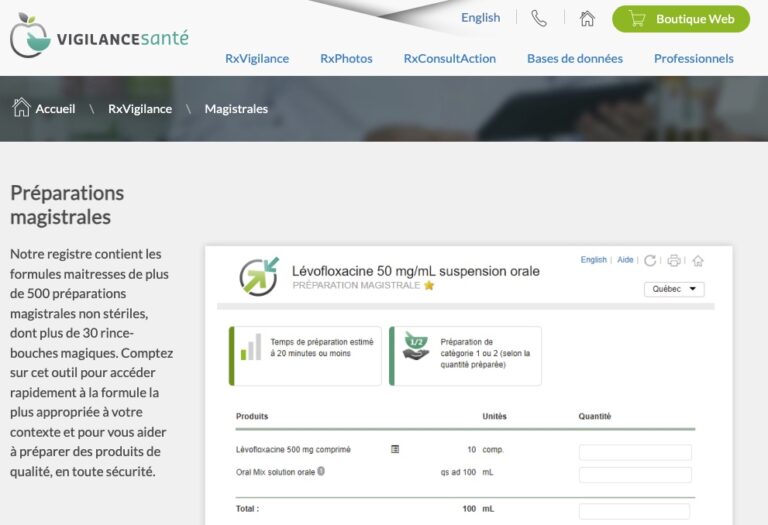This screenshot has width=768, height=525.
Task: Switch site language to English in header
Action: (x=480, y=18)
